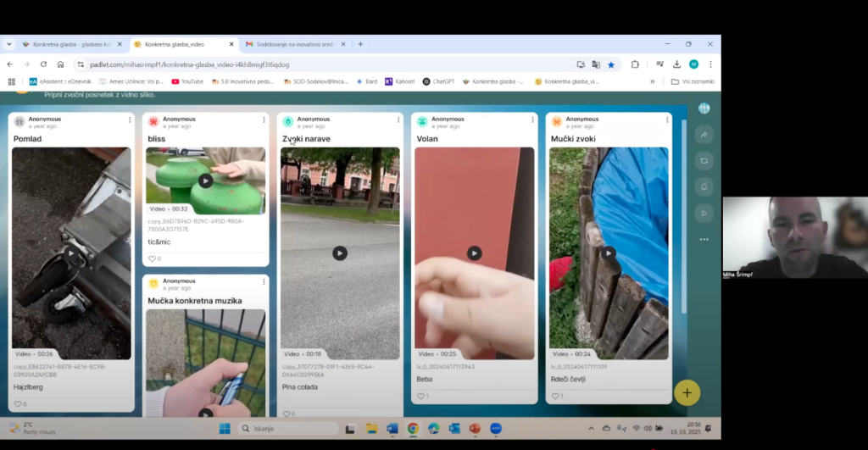Image resolution: width=868 pixels, height=450 pixels.
Task: Like the Rdeči čevlji post
Action: click(x=555, y=396)
